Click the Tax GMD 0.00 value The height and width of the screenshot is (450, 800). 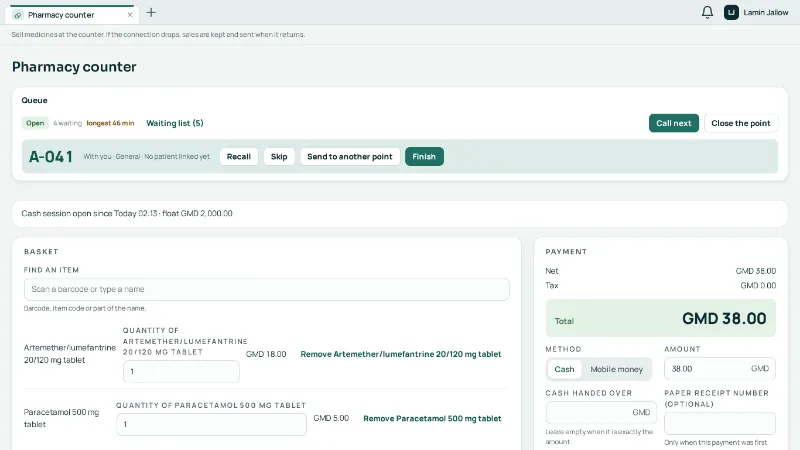click(x=758, y=285)
